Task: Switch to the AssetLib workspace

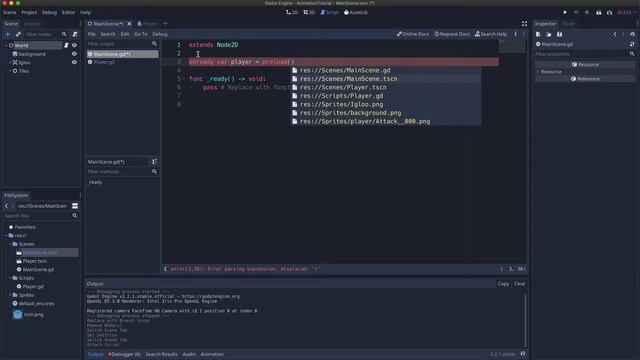Action: coord(356,12)
